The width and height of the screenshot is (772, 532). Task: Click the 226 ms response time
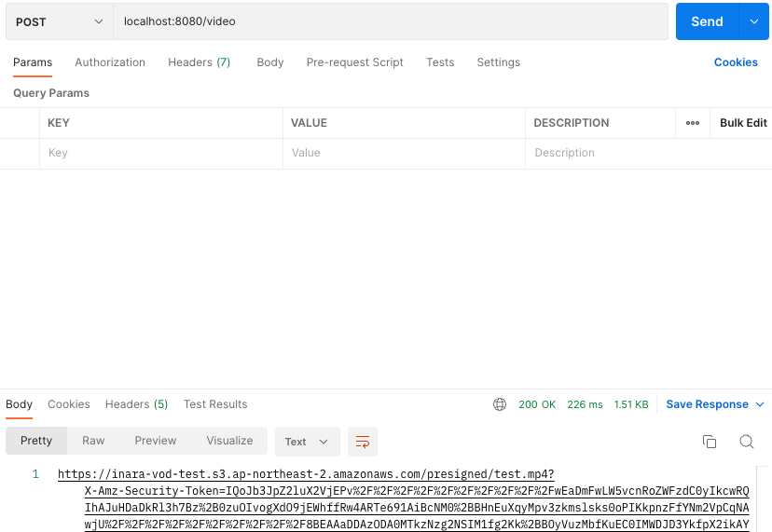pos(585,404)
